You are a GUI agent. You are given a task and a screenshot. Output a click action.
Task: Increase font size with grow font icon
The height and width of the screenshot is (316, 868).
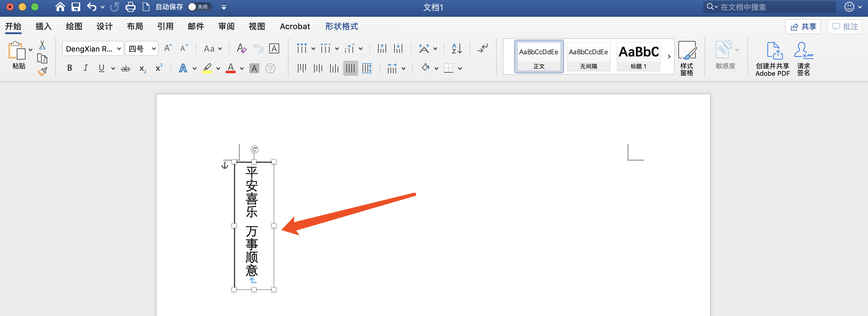tap(168, 48)
